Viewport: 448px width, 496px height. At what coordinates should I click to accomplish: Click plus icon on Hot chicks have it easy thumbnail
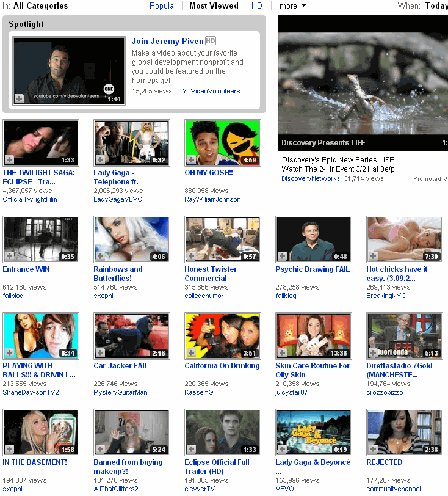[374, 256]
